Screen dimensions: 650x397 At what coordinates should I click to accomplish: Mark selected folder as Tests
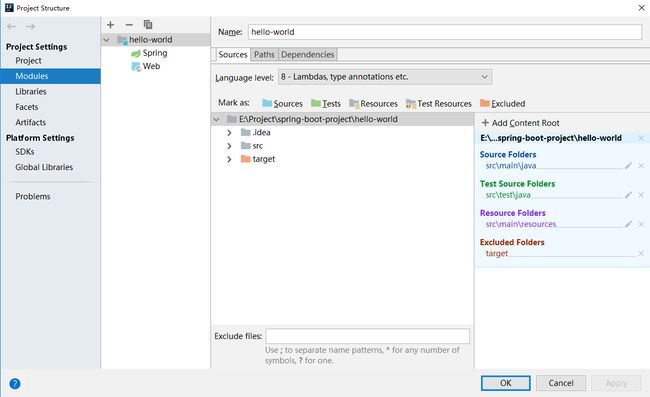tap(326, 104)
